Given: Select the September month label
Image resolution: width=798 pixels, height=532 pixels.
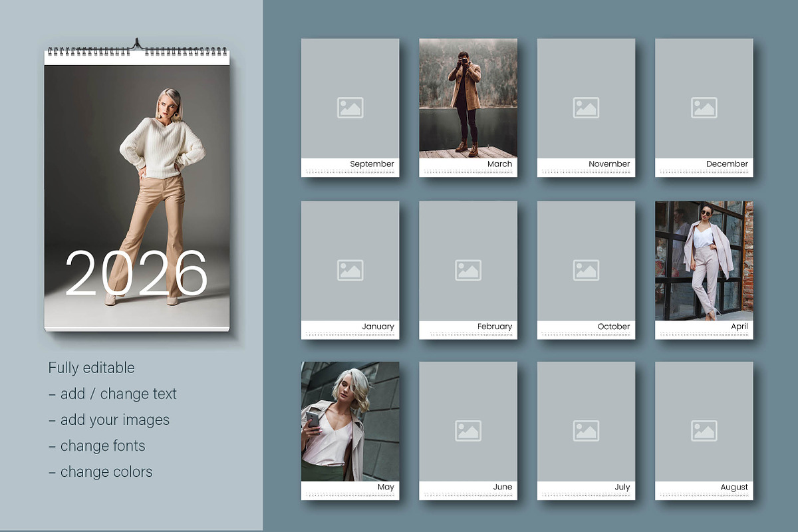Looking at the screenshot, I should click(372, 164).
